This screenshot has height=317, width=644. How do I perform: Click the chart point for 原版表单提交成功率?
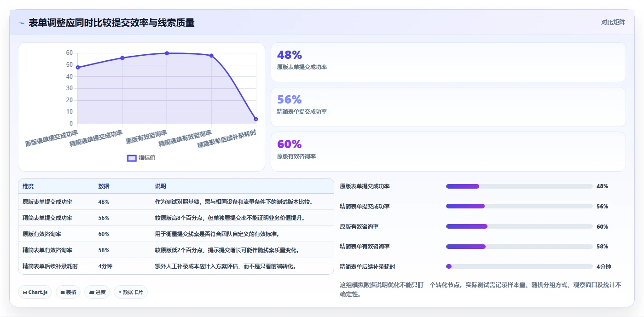click(78, 68)
